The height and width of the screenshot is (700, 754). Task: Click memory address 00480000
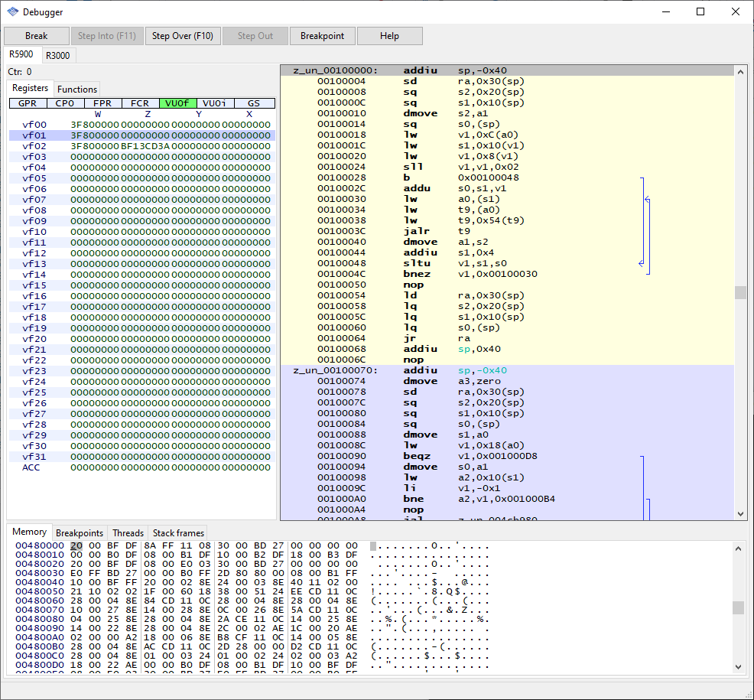[40, 545]
